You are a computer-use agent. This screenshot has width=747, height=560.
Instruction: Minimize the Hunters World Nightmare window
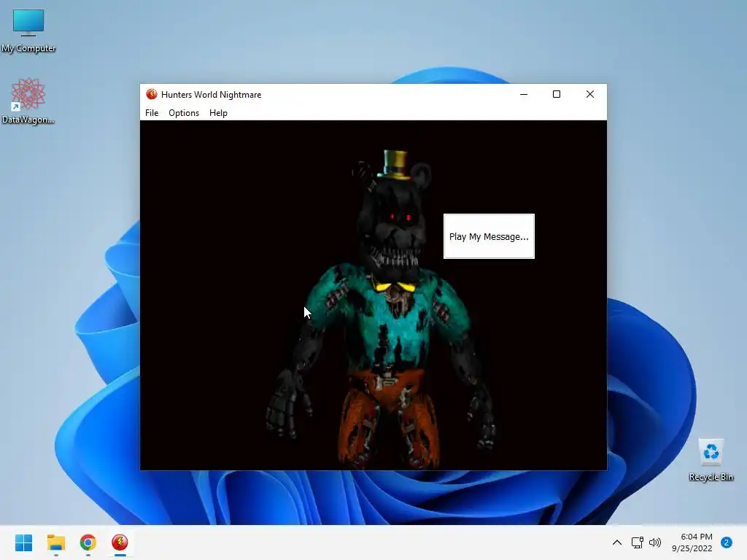524,94
